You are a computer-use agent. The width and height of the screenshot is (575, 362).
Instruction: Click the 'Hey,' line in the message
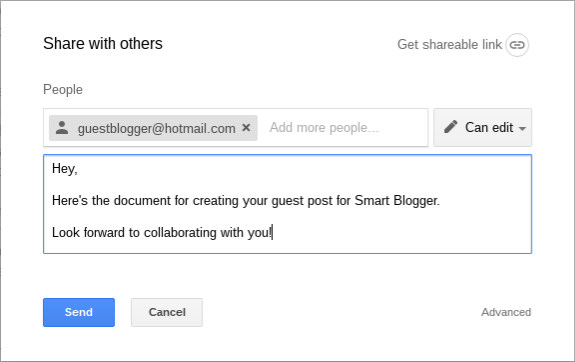(x=65, y=169)
